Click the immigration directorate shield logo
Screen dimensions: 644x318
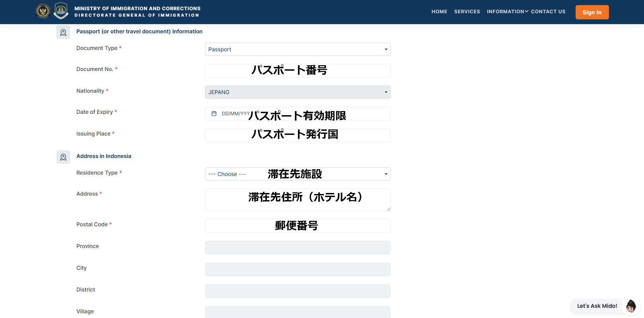[61, 11]
